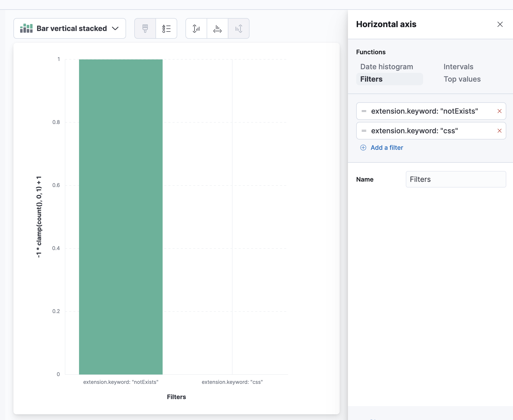Remove the "css" filter

pos(499,131)
